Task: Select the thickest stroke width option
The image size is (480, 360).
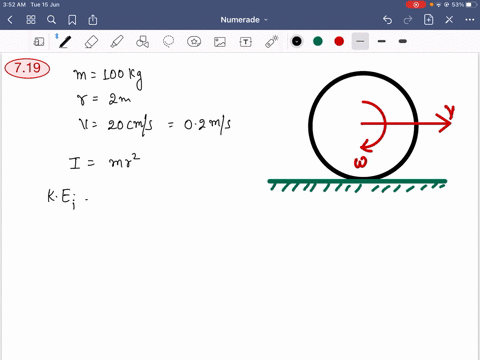Action: pyautogui.click(x=403, y=41)
